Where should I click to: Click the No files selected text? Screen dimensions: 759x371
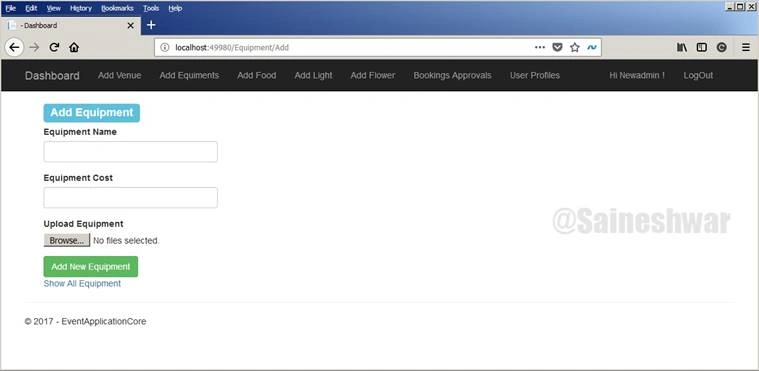coord(126,241)
